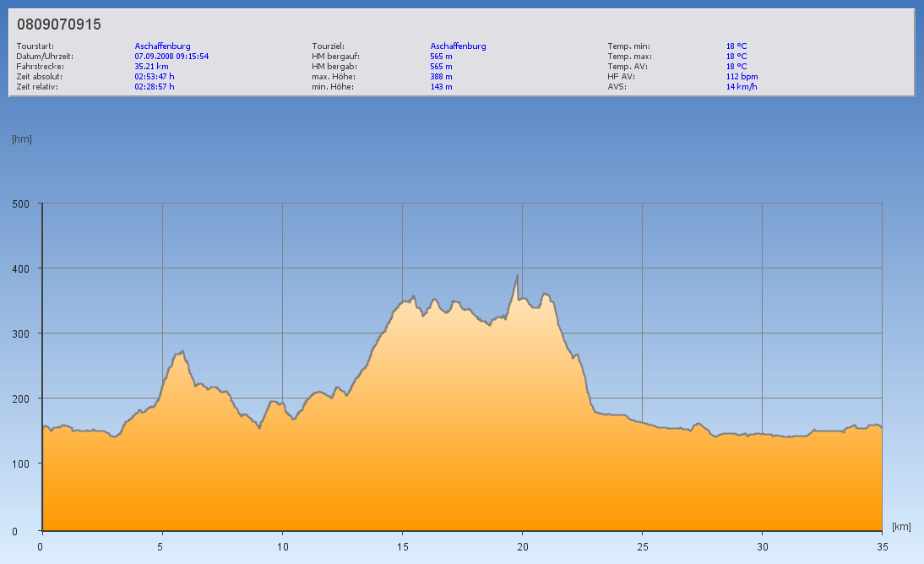Click the Temp. min value 18 °C
924x564 pixels.
pyautogui.click(x=736, y=46)
